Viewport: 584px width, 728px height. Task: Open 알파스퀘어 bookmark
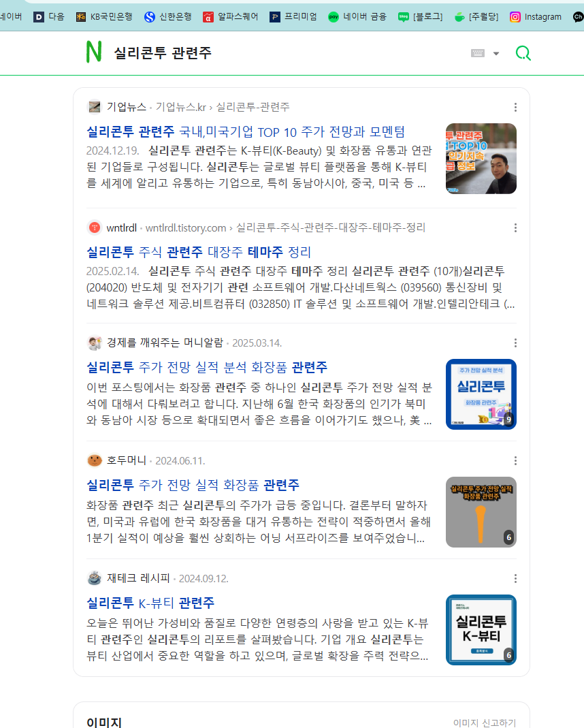click(x=231, y=17)
